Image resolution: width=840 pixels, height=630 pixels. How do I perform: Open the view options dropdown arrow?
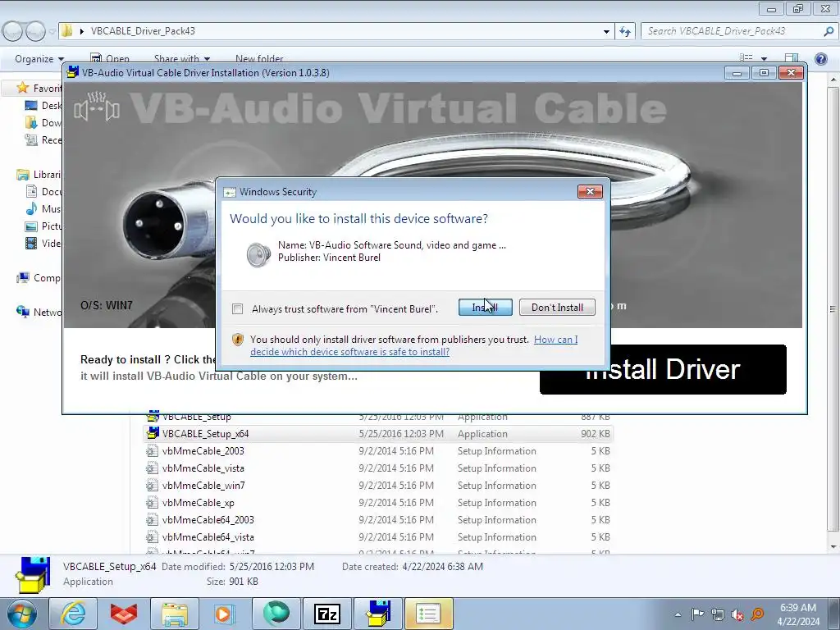pos(764,59)
